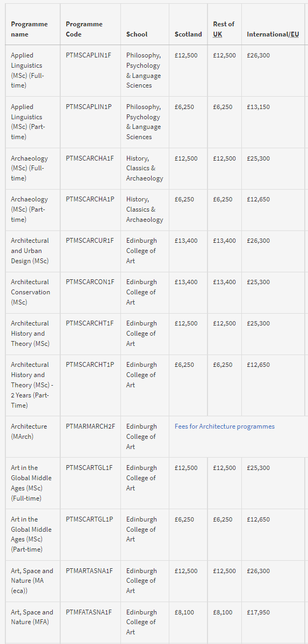Click the International/EU column header

(273, 34)
